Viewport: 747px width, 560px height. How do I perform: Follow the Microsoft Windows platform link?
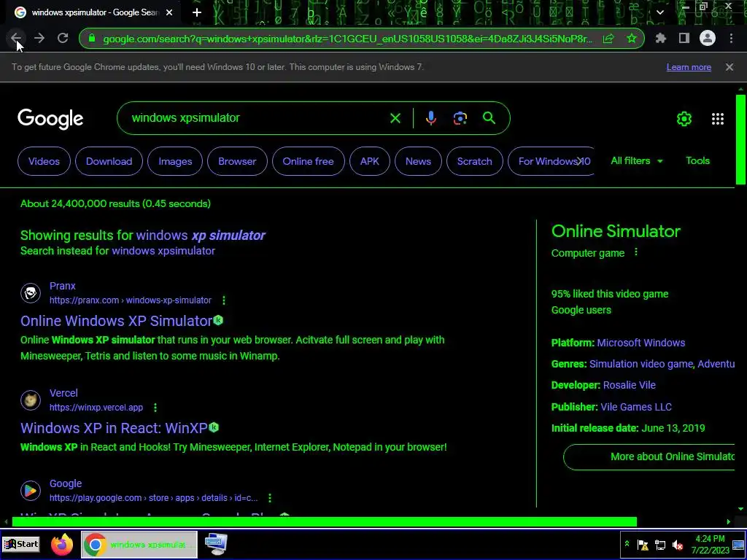point(640,343)
